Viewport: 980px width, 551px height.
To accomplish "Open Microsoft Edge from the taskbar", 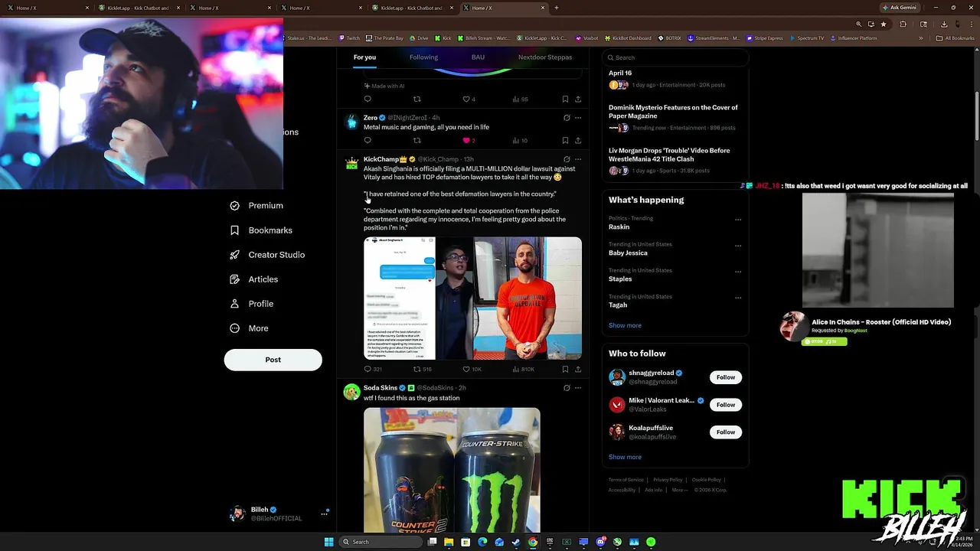I will [482, 542].
